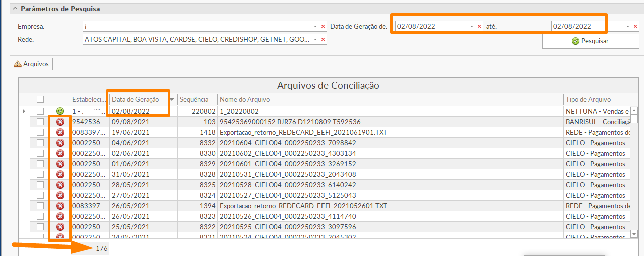Click red error icon on sequence 1394 row
The width and height of the screenshot is (644, 256).
pyautogui.click(x=60, y=206)
